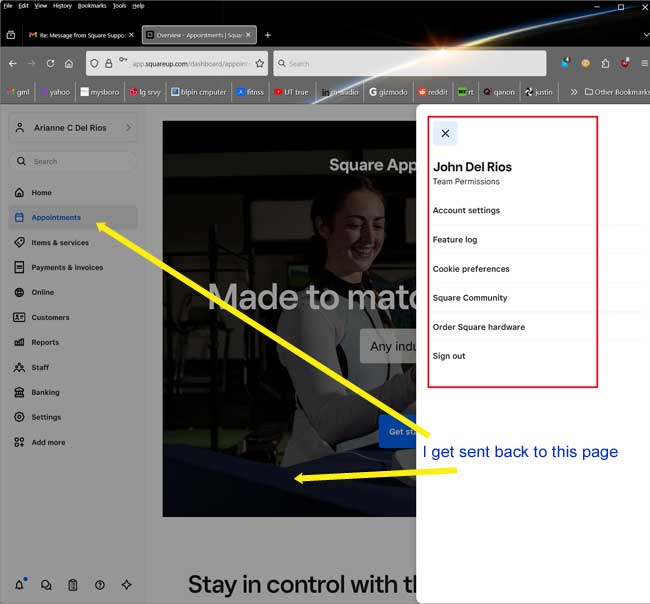
Task: Show more bookmarks chevron
Action: click(x=573, y=92)
